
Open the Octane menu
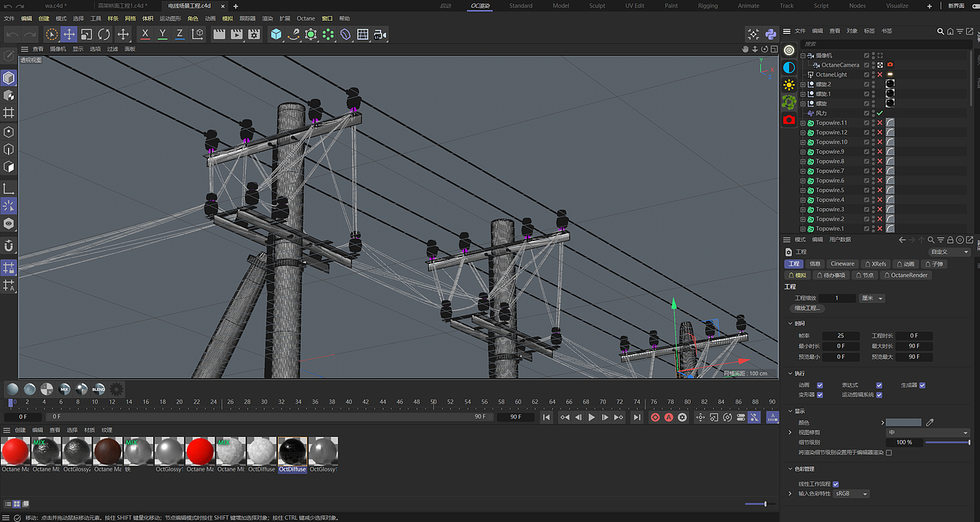305,18
